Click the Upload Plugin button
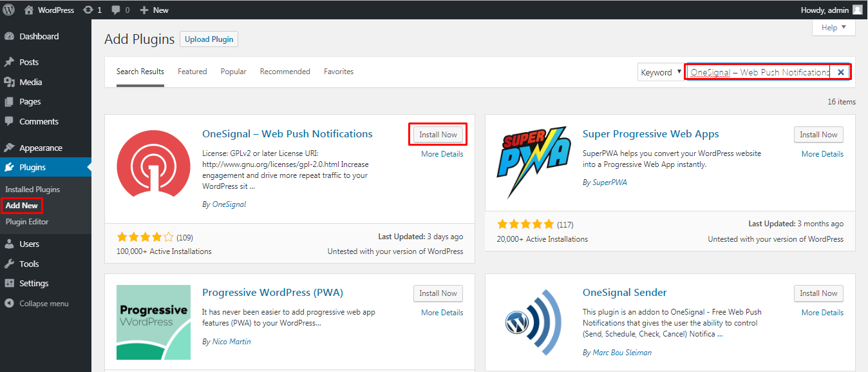Viewport: 868px width, 372px height. tap(209, 39)
